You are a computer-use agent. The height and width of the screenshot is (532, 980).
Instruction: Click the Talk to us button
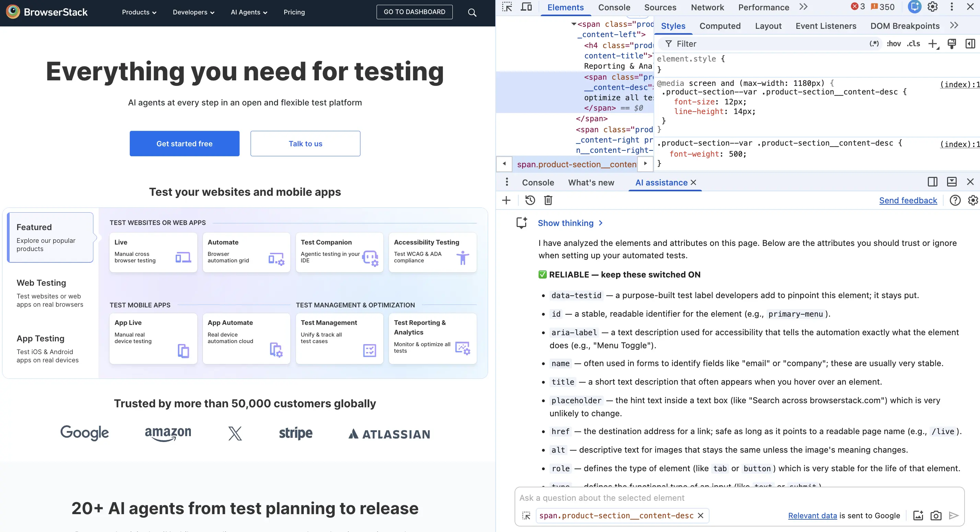(305, 144)
